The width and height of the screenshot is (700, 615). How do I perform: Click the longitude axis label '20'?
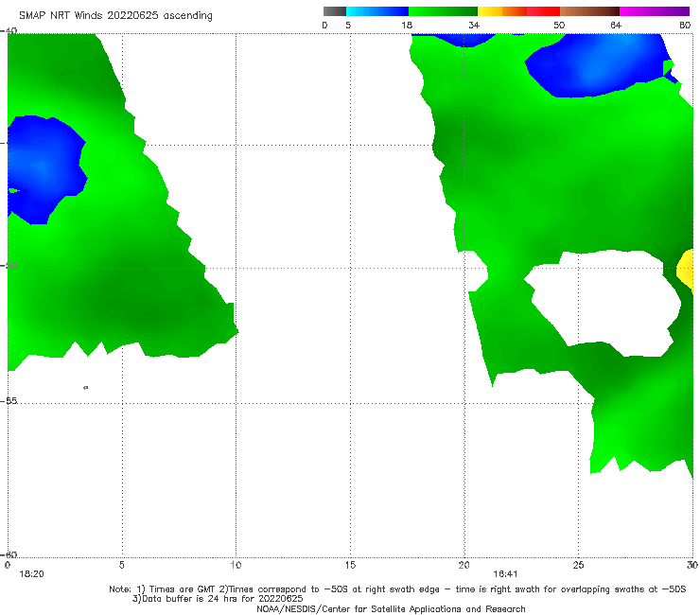click(464, 565)
